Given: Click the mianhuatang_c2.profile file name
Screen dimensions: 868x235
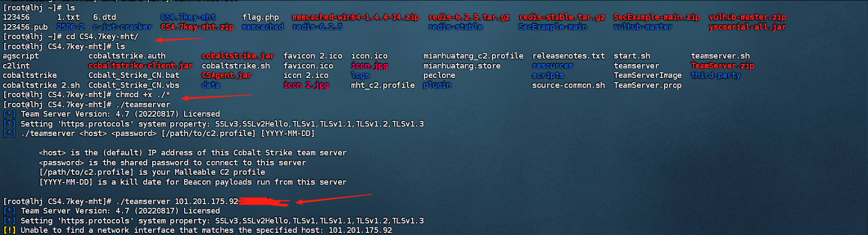Looking at the screenshot, I should click(473, 56).
